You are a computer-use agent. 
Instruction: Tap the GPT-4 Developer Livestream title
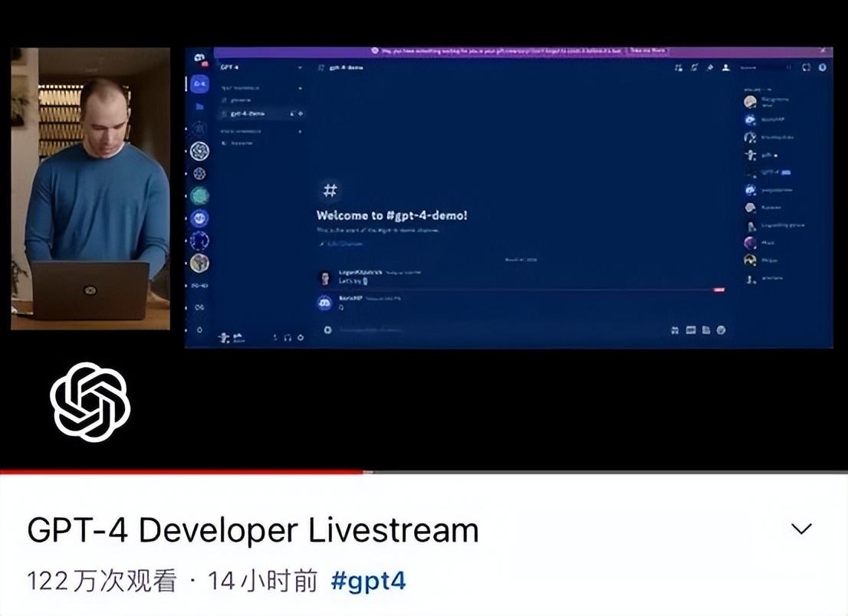pyautogui.click(x=252, y=529)
